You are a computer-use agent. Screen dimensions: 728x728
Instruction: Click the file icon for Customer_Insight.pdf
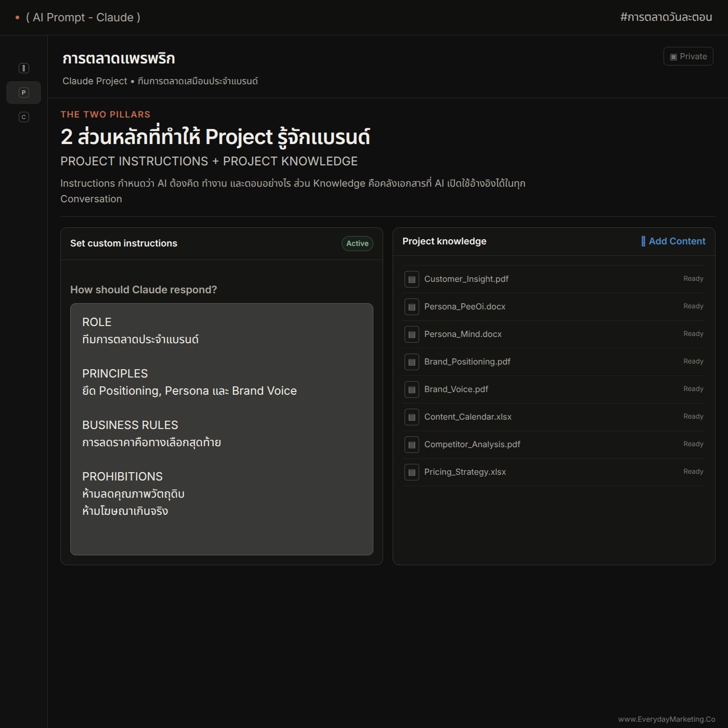point(412,279)
